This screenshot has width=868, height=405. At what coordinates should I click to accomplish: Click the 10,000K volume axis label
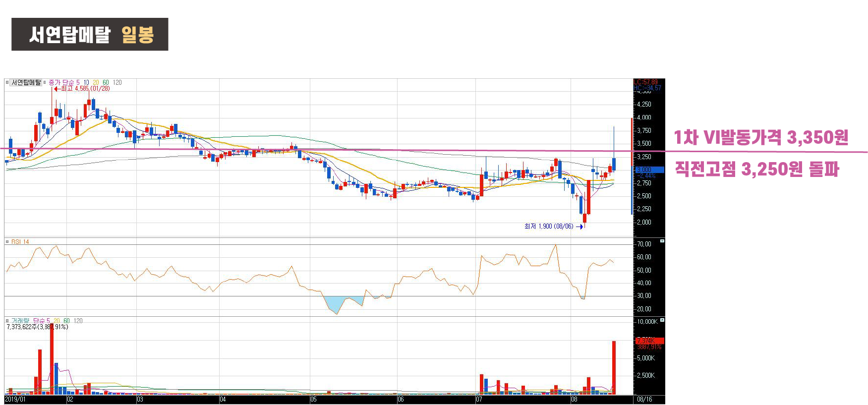(x=647, y=322)
